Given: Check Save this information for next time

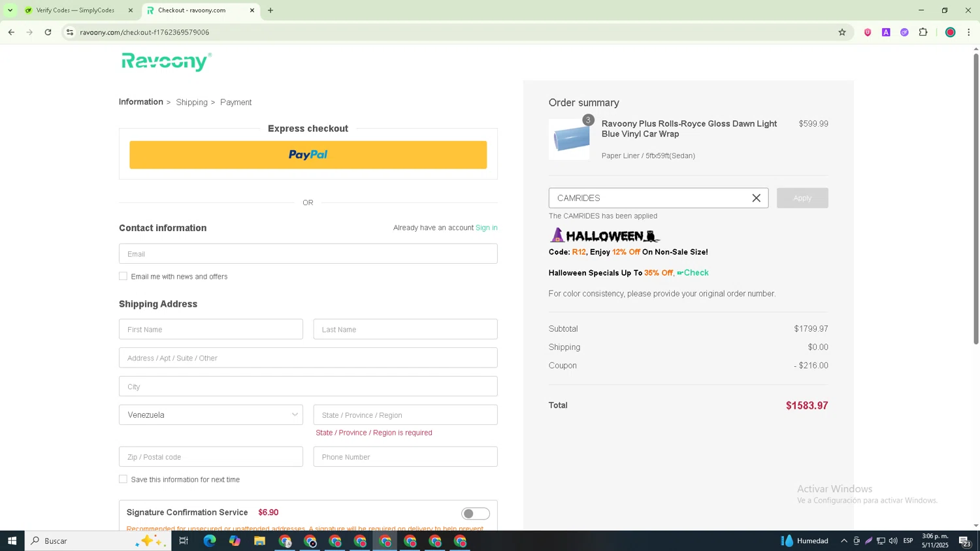Looking at the screenshot, I should click(123, 479).
